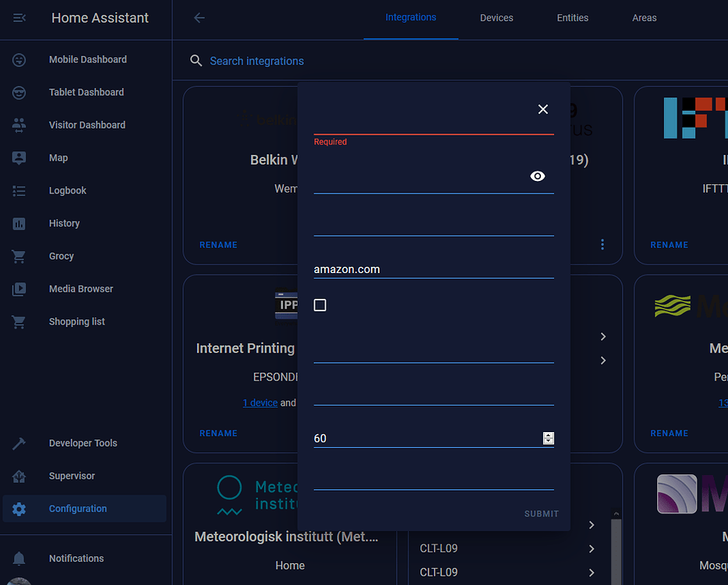Open the integration options three-dot menu
The width and height of the screenshot is (728, 585).
[x=603, y=244]
